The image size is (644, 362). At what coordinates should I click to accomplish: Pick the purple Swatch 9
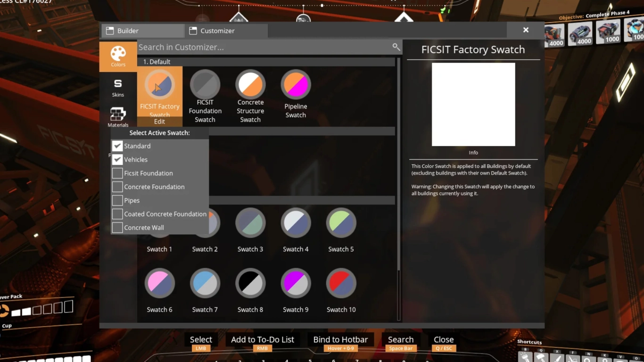click(296, 282)
